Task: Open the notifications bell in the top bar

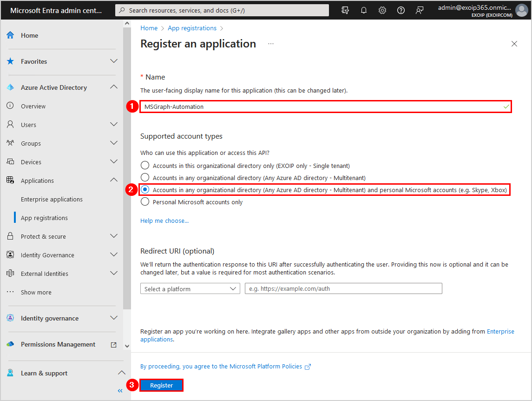Action: point(364,10)
